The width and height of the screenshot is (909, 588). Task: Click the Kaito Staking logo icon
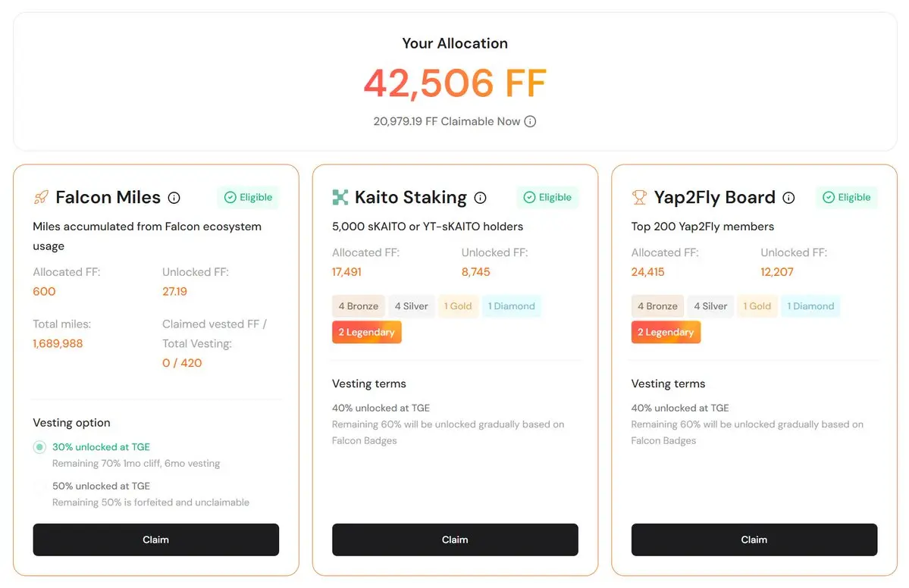click(x=340, y=198)
